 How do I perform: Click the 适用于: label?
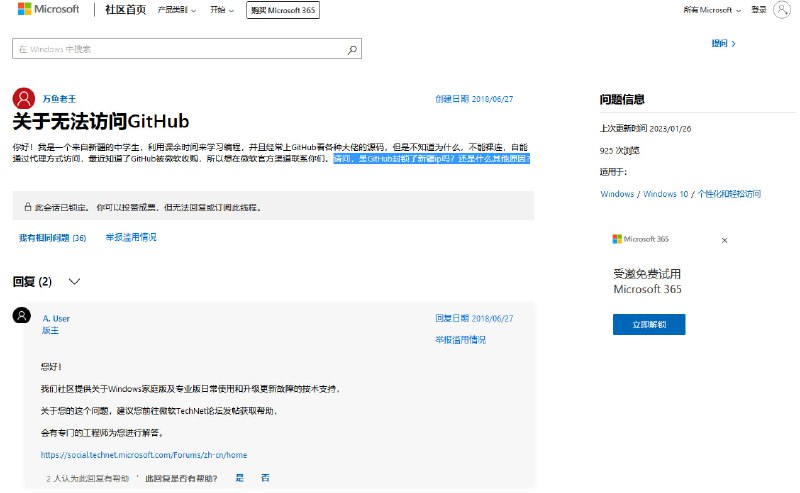[613, 172]
